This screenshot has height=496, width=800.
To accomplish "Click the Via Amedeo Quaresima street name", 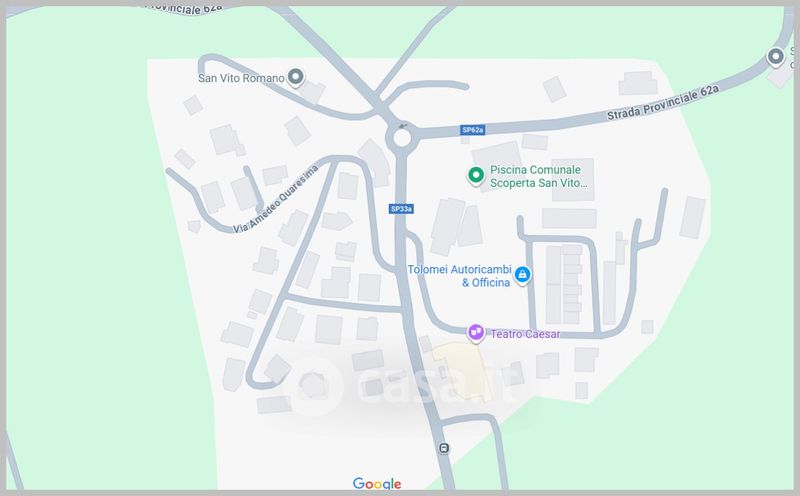I will click(x=276, y=200).
